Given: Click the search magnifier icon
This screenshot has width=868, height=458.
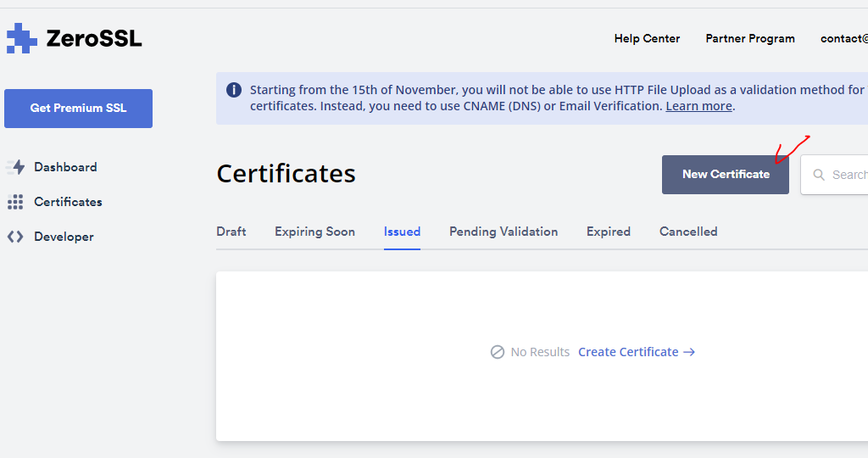Looking at the screenshot, I should pyautogui.click(x=819, y=175).
